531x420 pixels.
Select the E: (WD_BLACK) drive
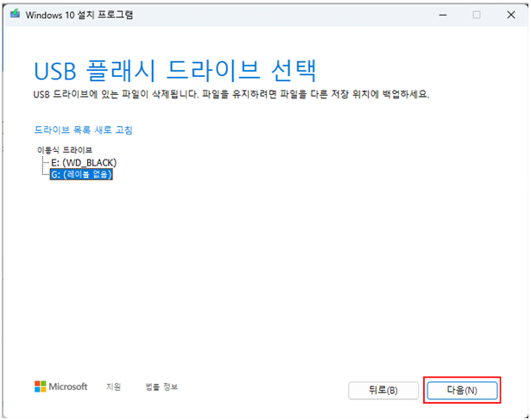84,163
